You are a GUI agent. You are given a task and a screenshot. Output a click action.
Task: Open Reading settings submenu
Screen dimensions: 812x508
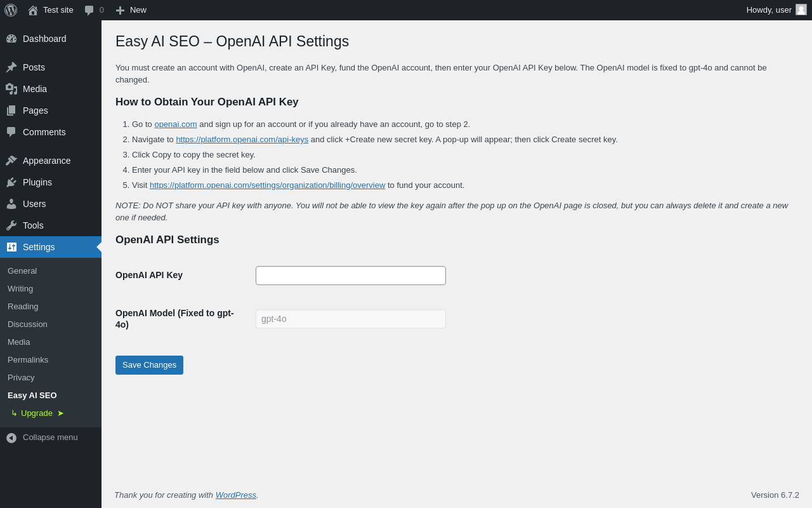click(x=23, y=306)
